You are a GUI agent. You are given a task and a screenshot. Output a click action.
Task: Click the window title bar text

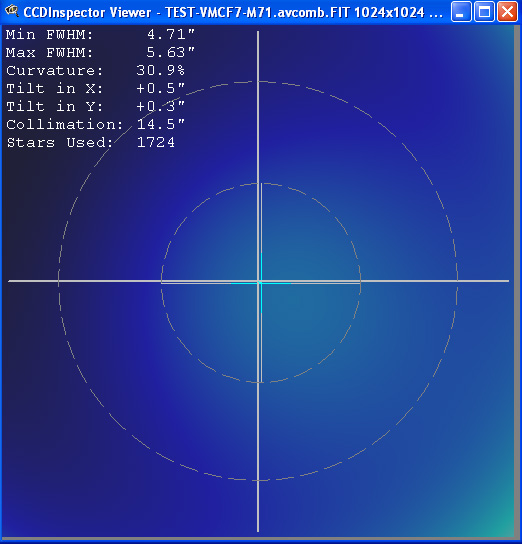[x=233, y=13]
